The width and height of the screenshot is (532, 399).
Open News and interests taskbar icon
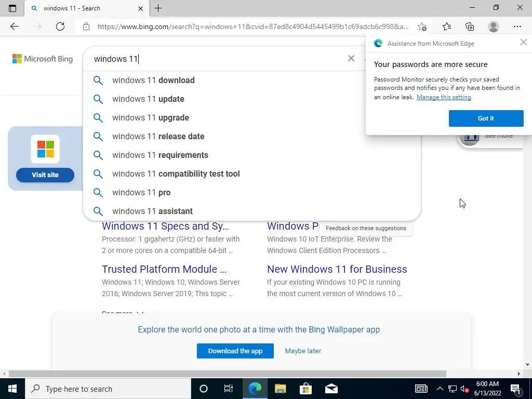(421, 389)
